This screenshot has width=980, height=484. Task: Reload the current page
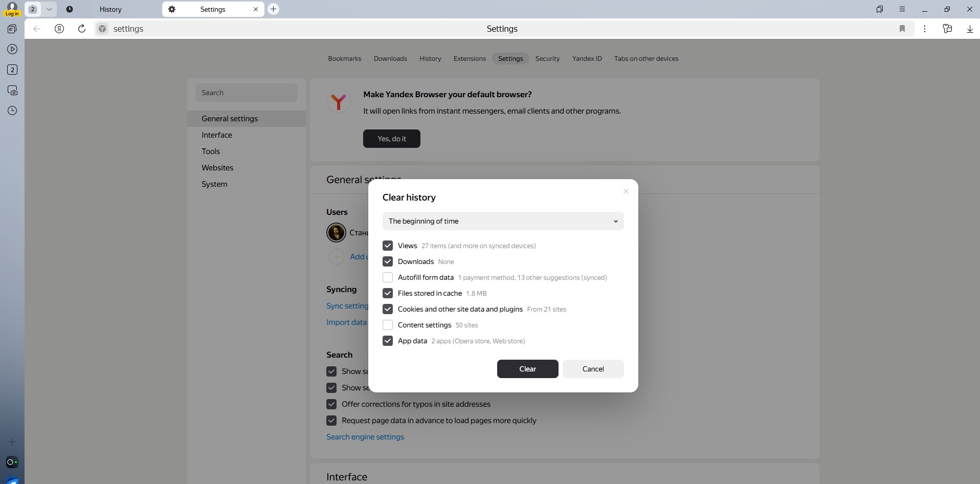[81, 29]
